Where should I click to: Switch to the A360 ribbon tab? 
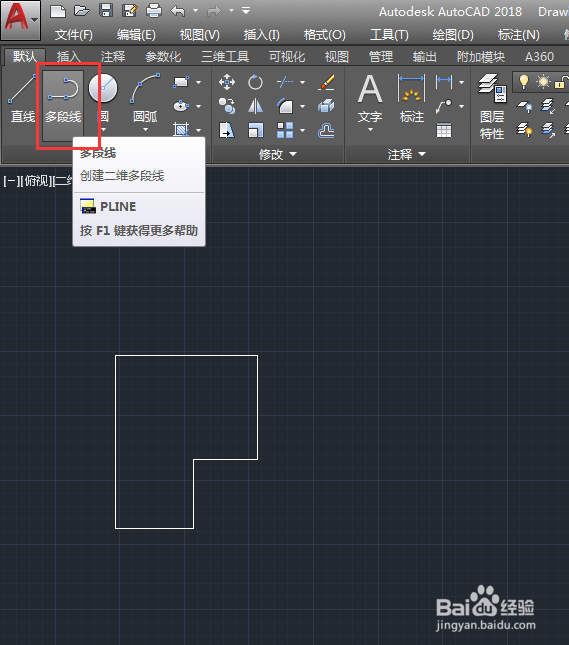[539, 57]
